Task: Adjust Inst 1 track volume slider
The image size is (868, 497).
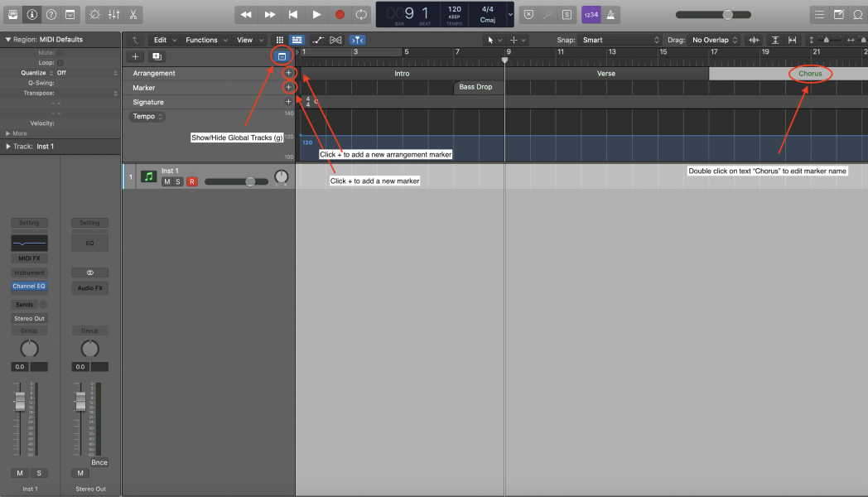Action: 236,181
